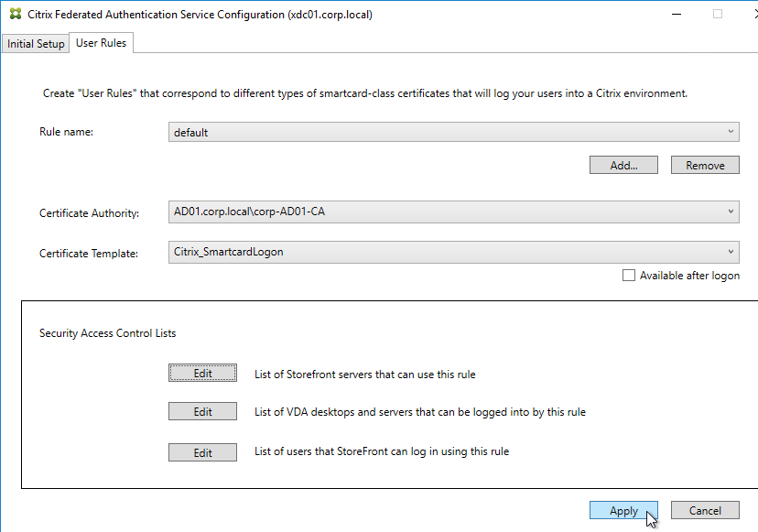This screenshot has width=758, height=532.
Task: Click the default rule name field
Action: (453, 132)
